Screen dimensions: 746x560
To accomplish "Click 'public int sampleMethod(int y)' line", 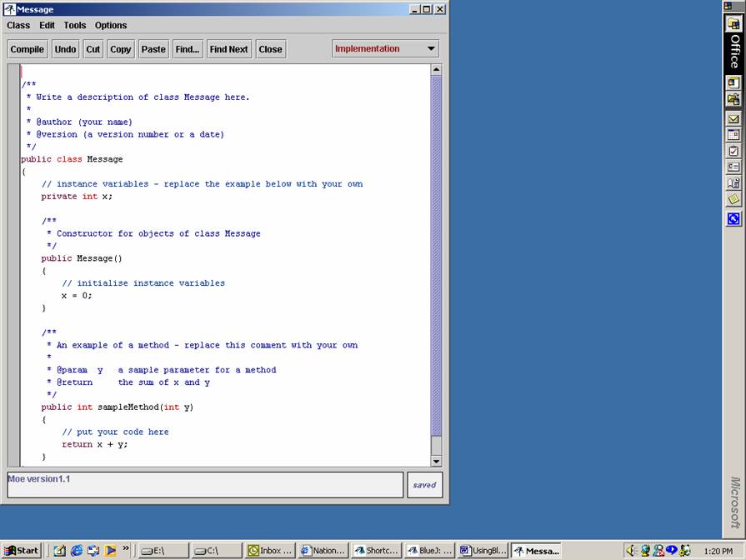I will [x=117, y=407].
